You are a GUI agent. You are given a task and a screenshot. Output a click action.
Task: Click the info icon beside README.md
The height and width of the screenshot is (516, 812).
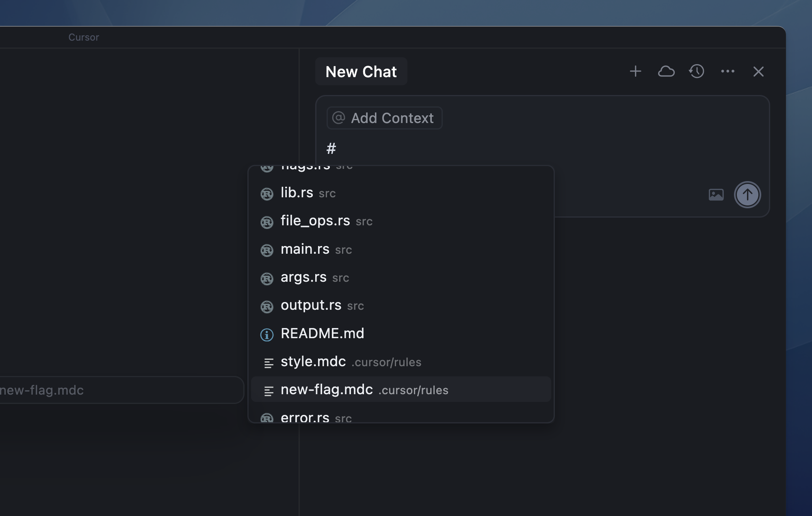(267, 335)
